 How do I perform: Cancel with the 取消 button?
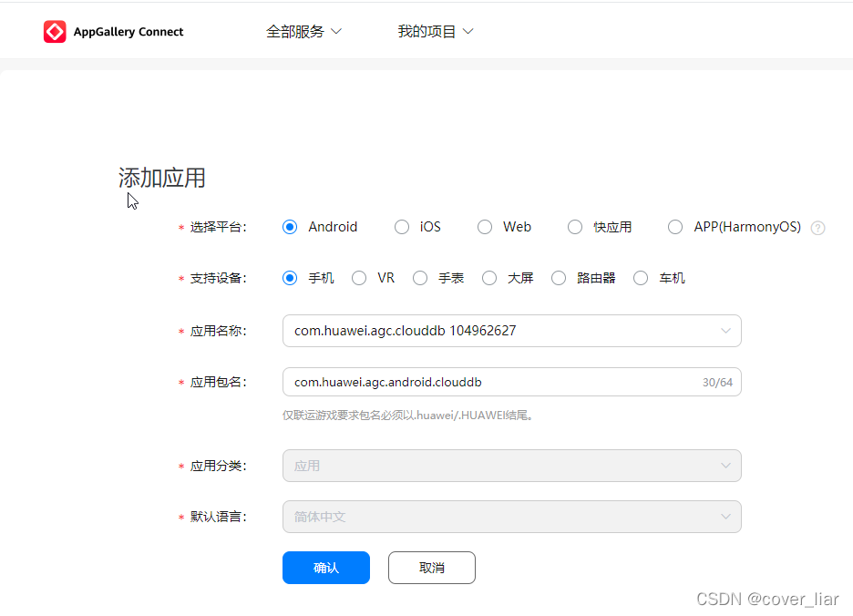(x=432, y=568)
